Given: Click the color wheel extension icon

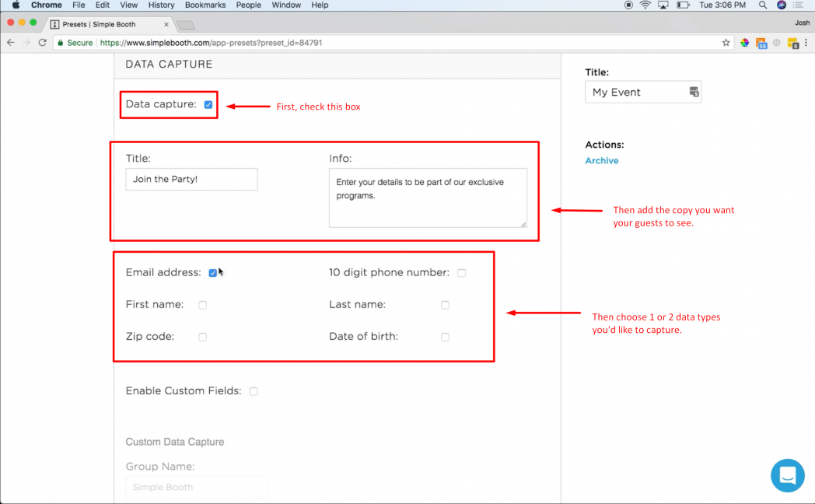Looking at the screenshot, I should [744, 43].
